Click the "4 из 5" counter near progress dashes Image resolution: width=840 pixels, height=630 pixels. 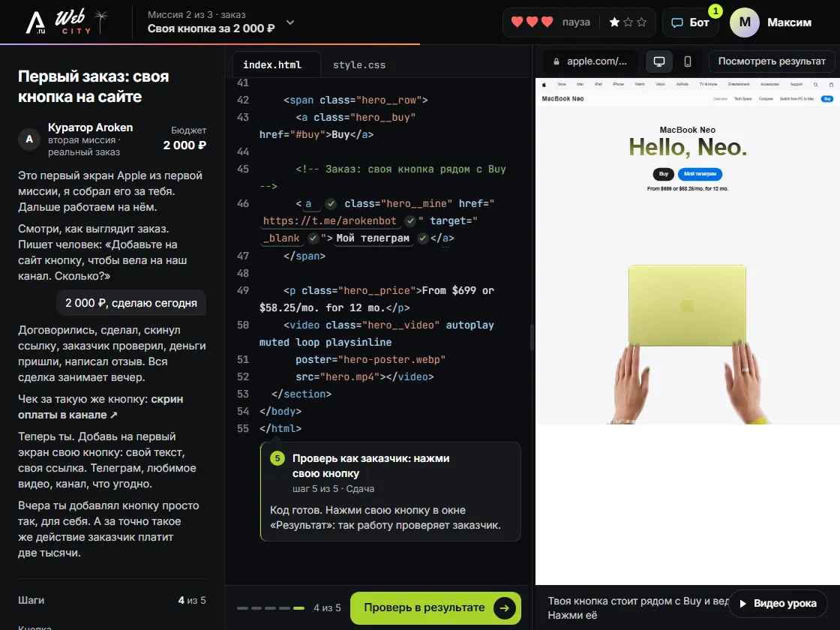pyautogui.click(x=327, y=608)
